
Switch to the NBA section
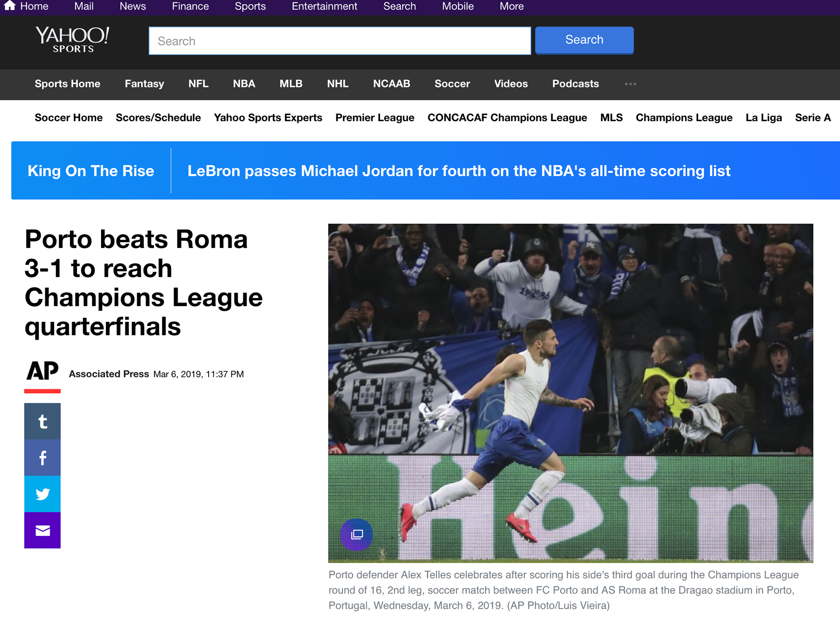pos(244,84)
